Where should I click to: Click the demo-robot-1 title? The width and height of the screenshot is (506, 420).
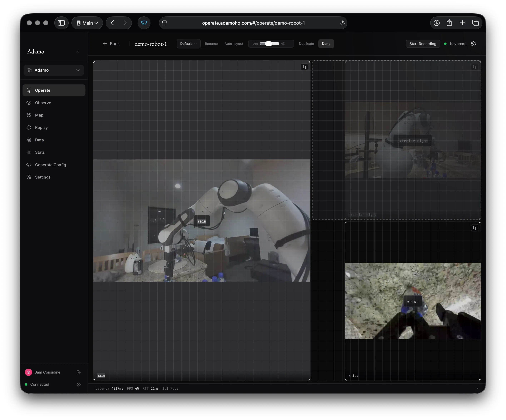tap(151, 44)
